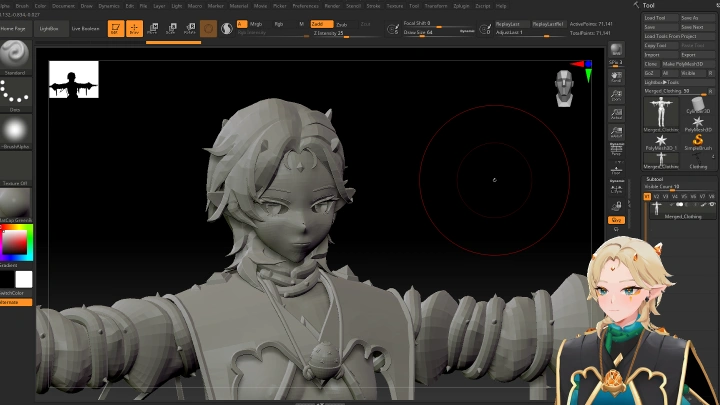Toggle Zadd mode
Viewport: 720px width, 405px height.
tap(321, 24)
